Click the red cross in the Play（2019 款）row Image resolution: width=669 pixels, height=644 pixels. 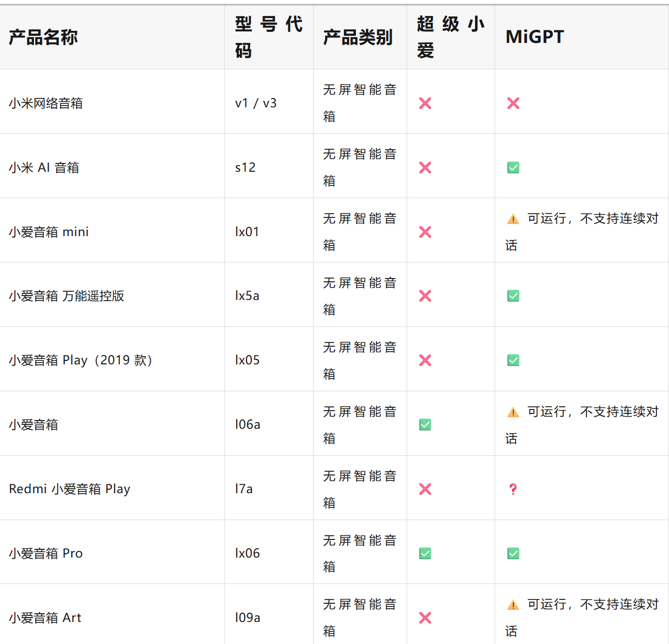(x=425, y=360)
